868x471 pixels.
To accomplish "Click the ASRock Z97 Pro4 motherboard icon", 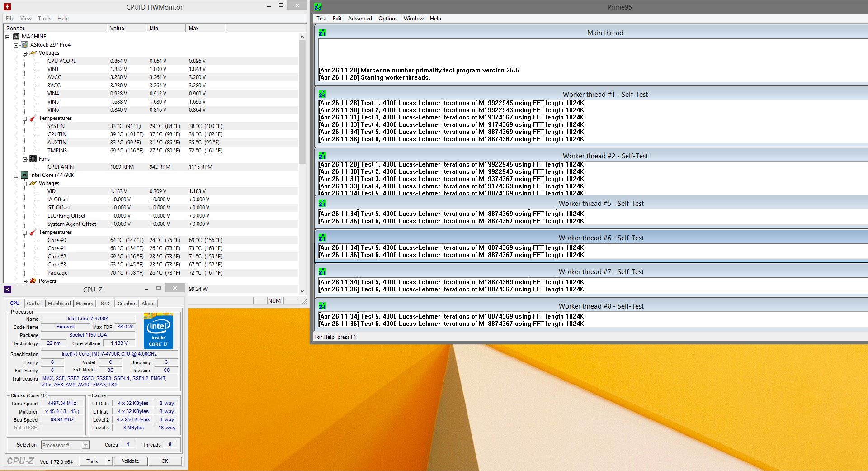I will (x=24, y=45).
